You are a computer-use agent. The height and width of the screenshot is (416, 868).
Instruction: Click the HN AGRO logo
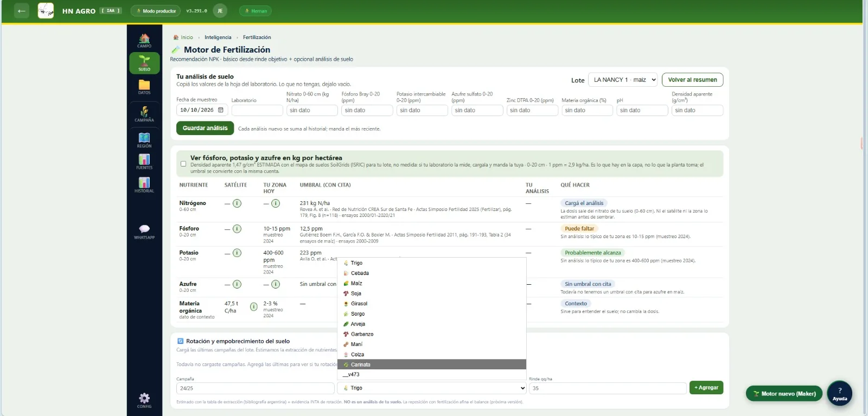coord(46,11)
